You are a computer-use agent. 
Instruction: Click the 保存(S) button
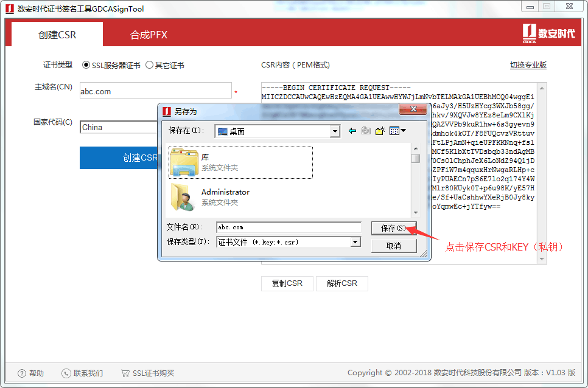click(x=394, y=228)
